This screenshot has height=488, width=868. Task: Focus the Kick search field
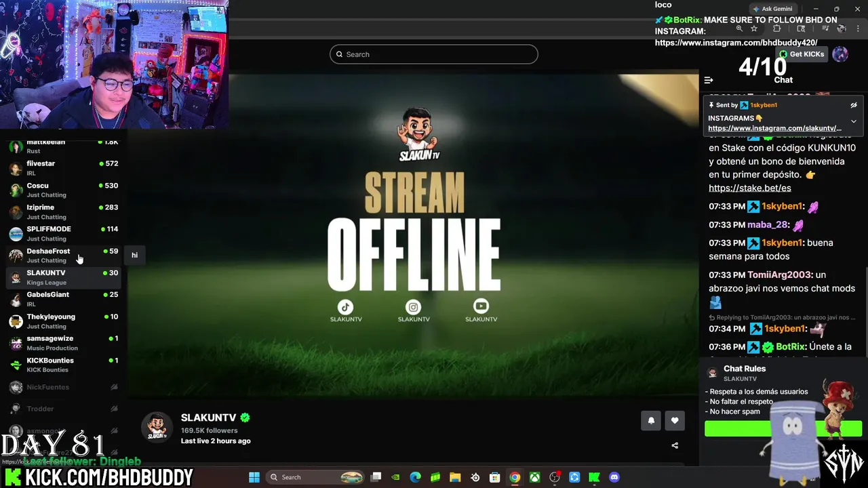point(434,54)
